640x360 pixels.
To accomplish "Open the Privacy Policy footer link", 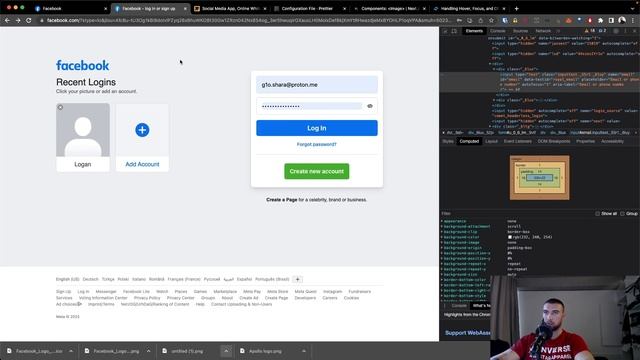I will click(147, 298).
